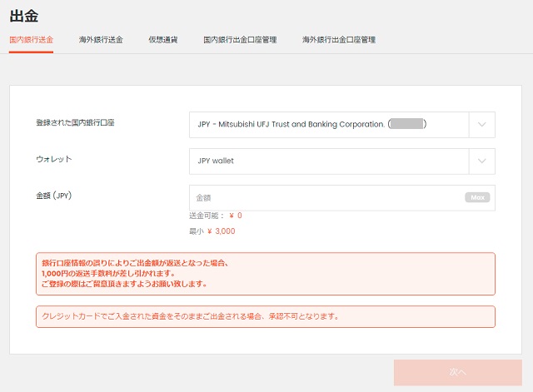Screen dimensions: 533x392
Task: Select the 仮想通貨 tab
Action: point(162,39)
